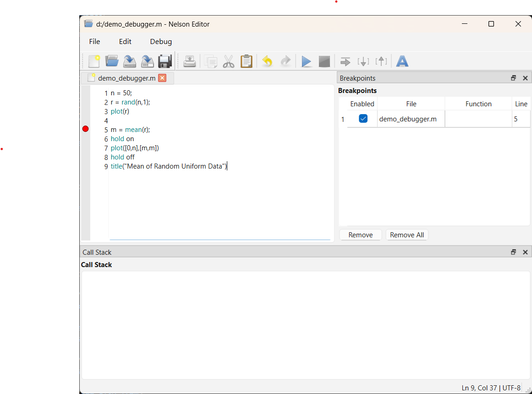Screen dimensions: 532x394
Task: Open font settings with blue A icon
Action: pos(402,61)
